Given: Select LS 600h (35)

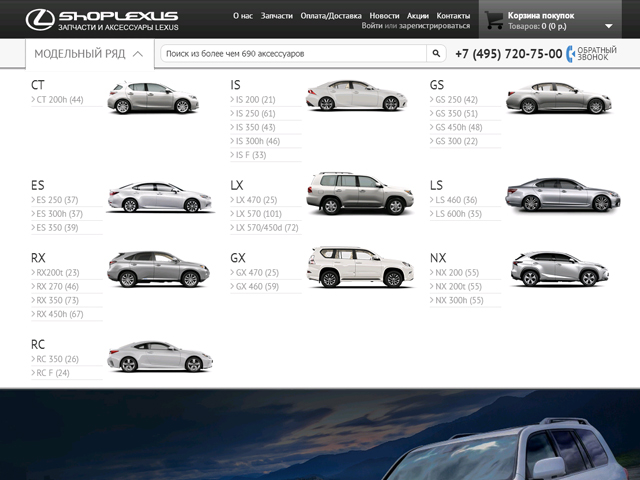Looking at the screenshot, I should pos(458,214).
